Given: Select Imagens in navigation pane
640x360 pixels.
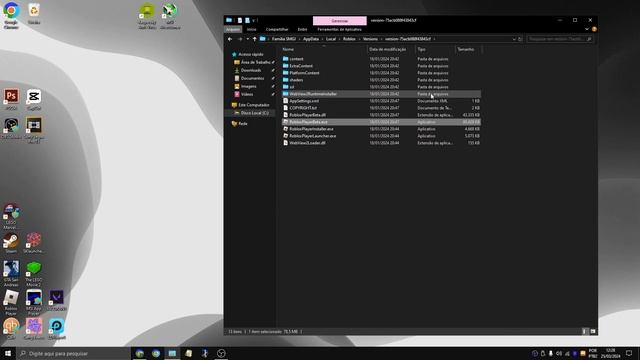Looking at the screenshot, I should coord(245,87).
